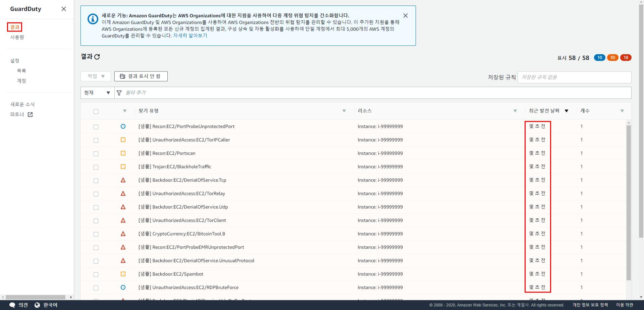Click severity icon for DenialOfService.UnusualProtocol row
The height and width of the screenshot is (310, 644).
pos(123,261)
